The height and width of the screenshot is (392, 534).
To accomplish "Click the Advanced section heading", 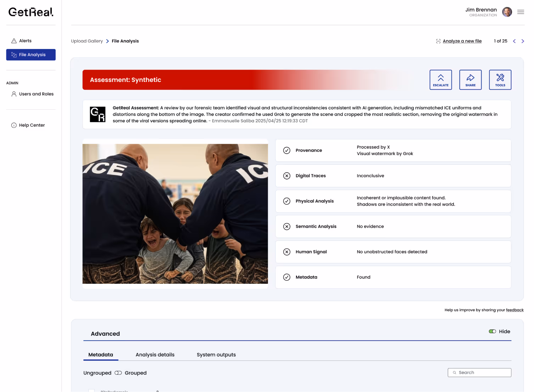I will click(105, 334).
